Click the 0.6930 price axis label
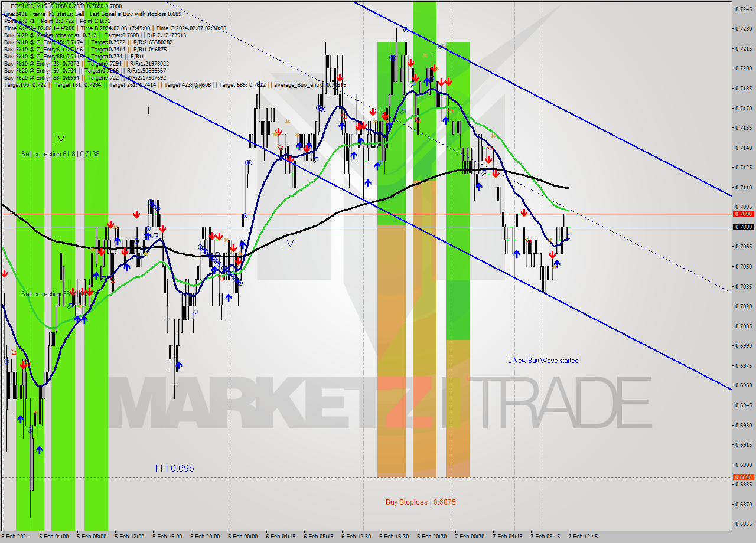The width and height of the screenshot is (756, 543). 743,425
